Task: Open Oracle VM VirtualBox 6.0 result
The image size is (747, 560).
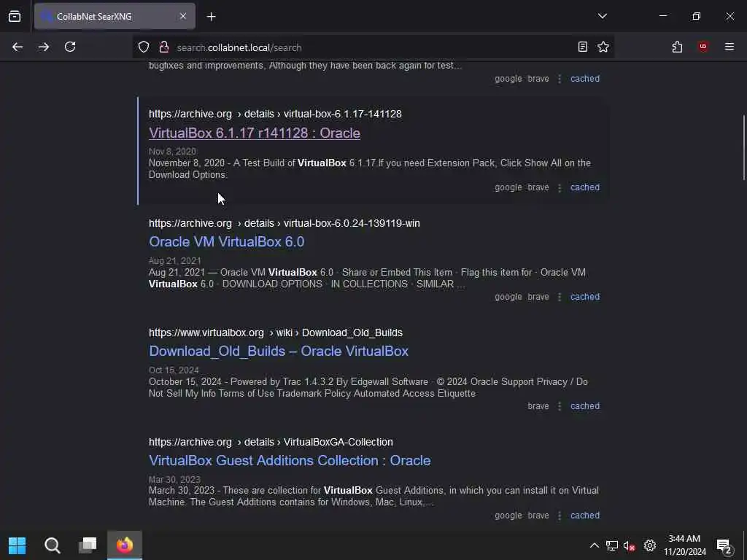Action: tap(227, 242)
